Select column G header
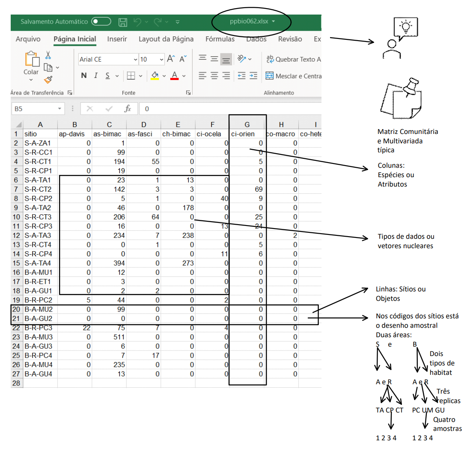Viewport: 476px width, 454px height. 247,125
